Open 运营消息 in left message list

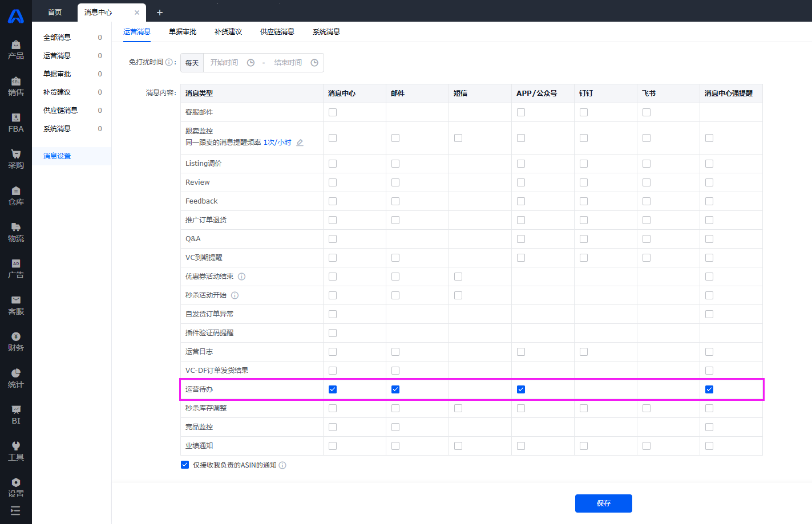(72, 56)
